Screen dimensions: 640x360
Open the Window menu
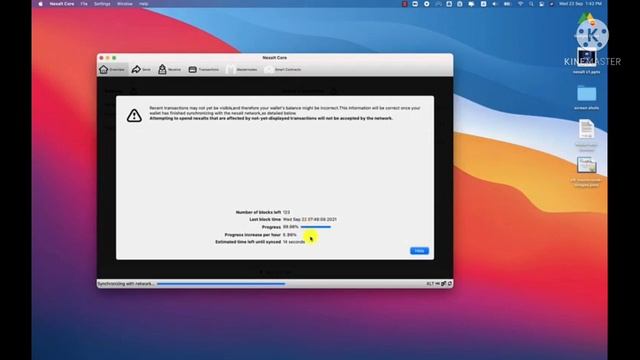pyautogui.click(x=124, y=4)
